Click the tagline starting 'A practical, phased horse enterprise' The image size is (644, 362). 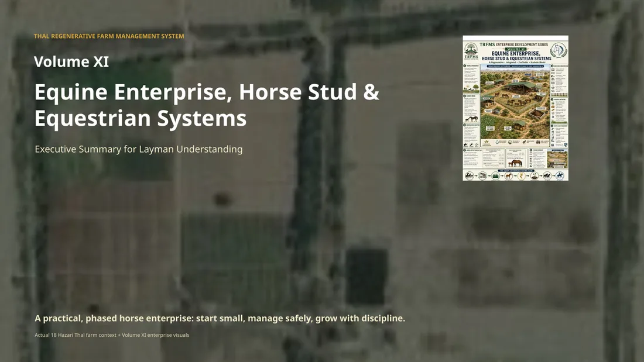[220, 318]
